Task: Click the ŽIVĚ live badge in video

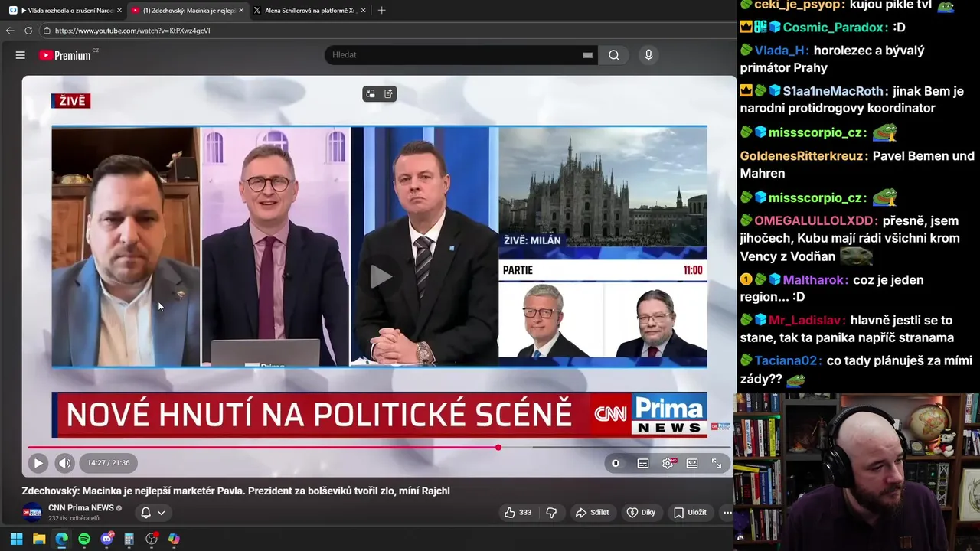Action: pos(70,101)
